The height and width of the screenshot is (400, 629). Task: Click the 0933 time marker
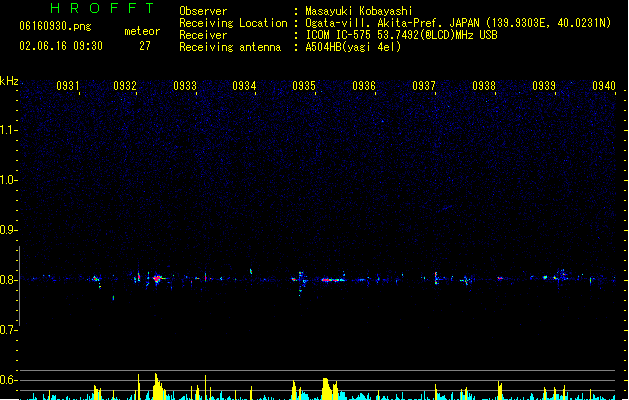[x=185, y=86]
